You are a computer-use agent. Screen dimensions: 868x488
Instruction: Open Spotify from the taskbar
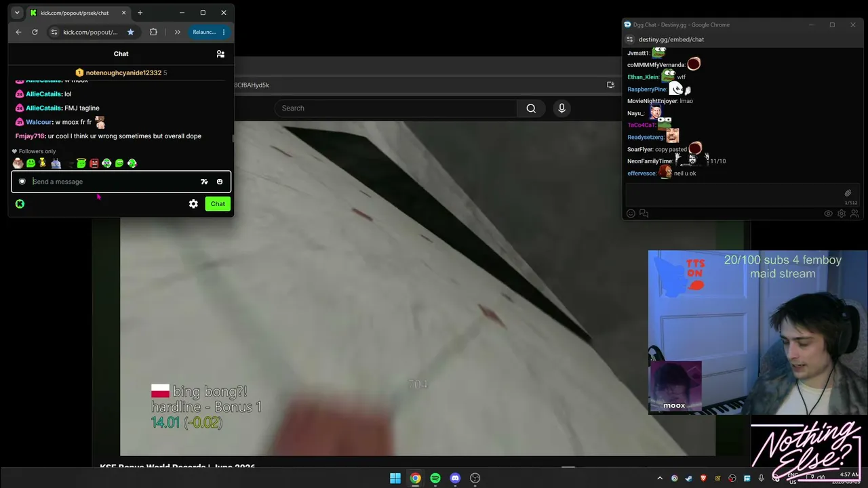[435, 479]
